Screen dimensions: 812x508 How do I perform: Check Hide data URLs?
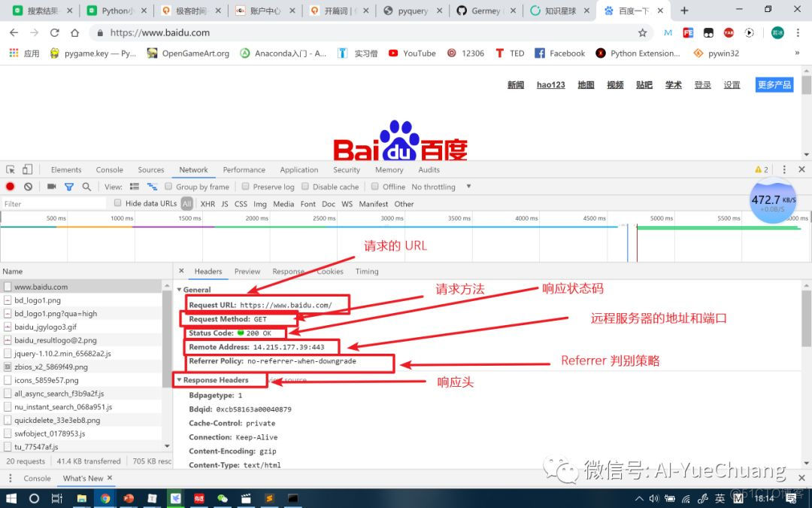click(x=117, y=203)
